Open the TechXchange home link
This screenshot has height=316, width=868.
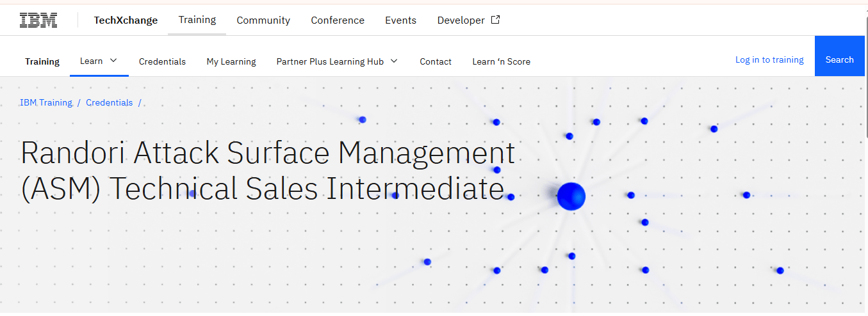point(126,20)
